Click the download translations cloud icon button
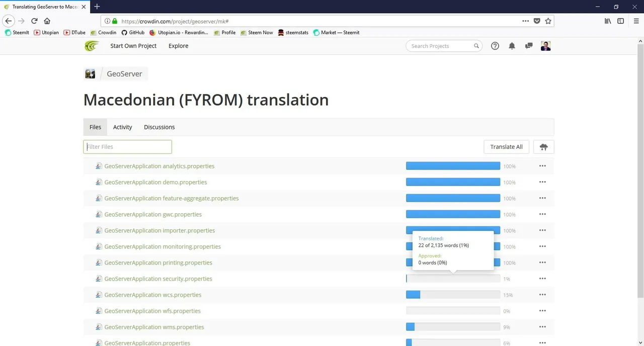The height and width of the screenshot is (346, 644). [x=543, y=147]
